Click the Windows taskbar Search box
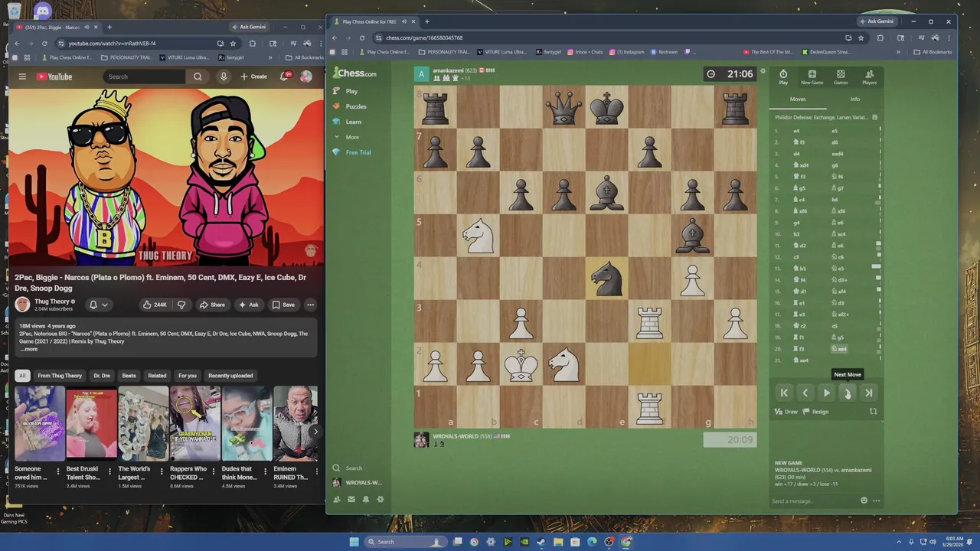Screen dimensions: 980x551 pos(406,542)
